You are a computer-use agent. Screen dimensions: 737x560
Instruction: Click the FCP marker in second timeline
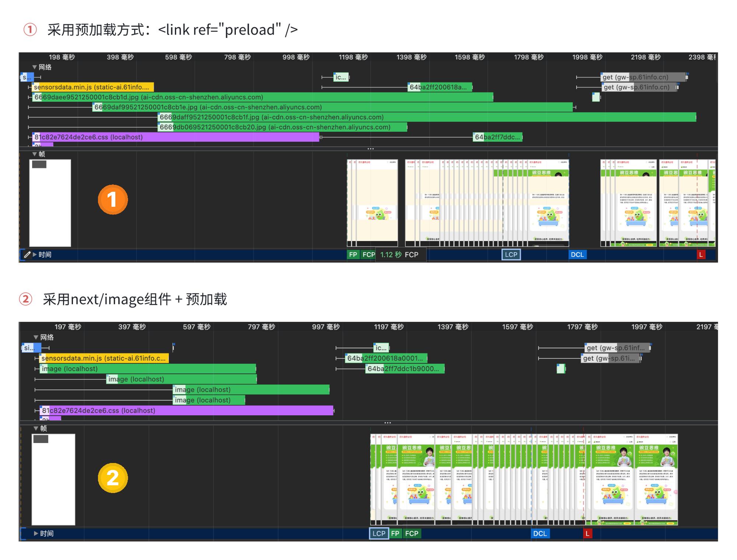pyautogui.click(x=411, y=533)
